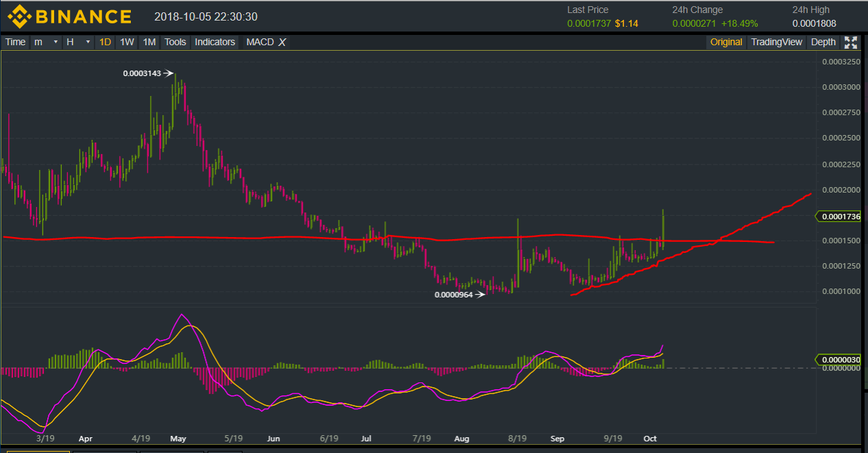The width and height of the screenshot is (868, 453).
Task: Open the Indicators panel
Action: 214,42
